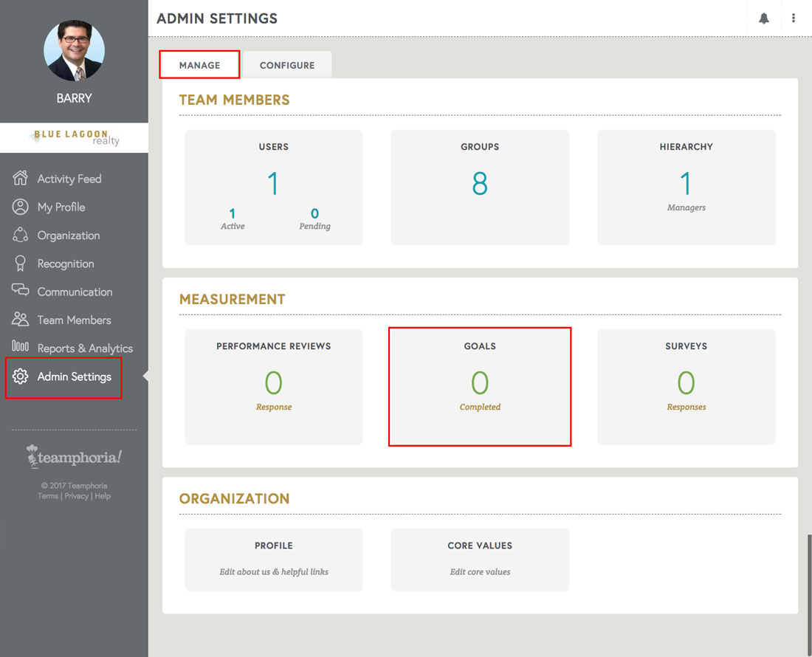Open the Activity Feed from the sidebar
Viewport: 812px width, 657px height.
click(21, 178)
